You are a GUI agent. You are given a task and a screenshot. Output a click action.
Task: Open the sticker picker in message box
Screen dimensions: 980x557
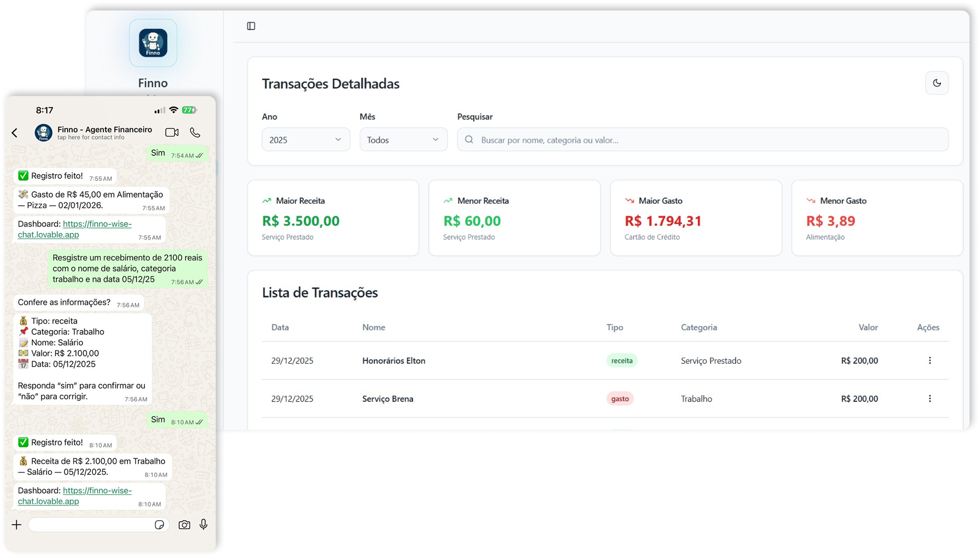pyautogui.click(x=159, y=525)
